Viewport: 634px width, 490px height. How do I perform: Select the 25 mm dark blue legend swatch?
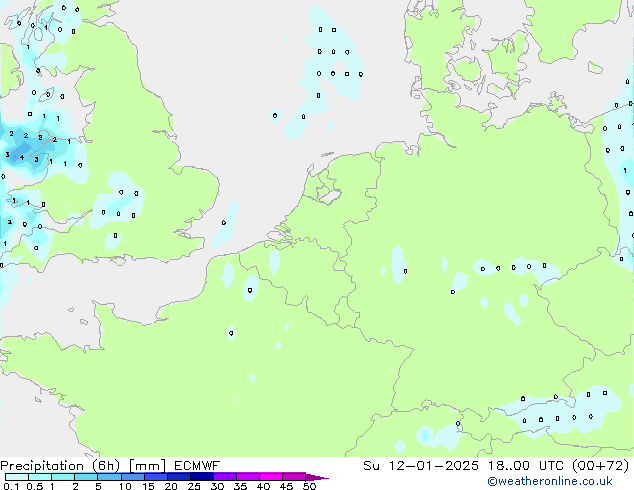(x=203, y=477)
